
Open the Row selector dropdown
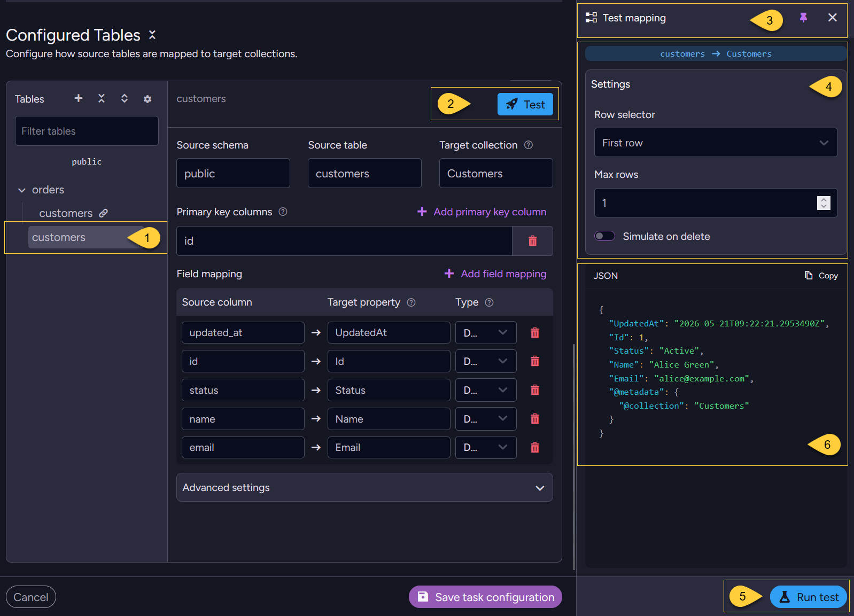point(716,143)
